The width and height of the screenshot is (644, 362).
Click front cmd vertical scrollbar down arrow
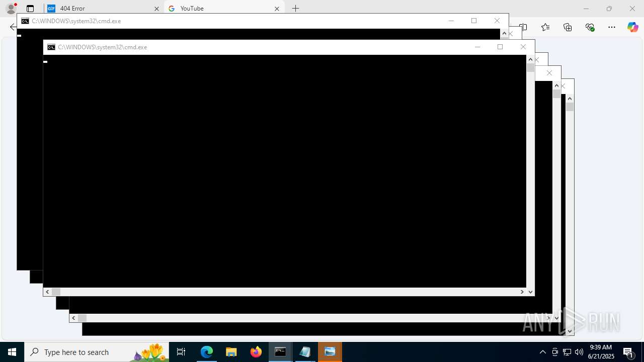tap(530, 292)
